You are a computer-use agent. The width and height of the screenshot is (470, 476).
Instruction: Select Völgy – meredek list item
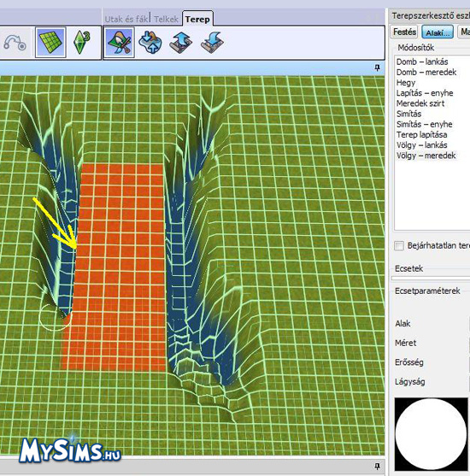pos(426,156)
